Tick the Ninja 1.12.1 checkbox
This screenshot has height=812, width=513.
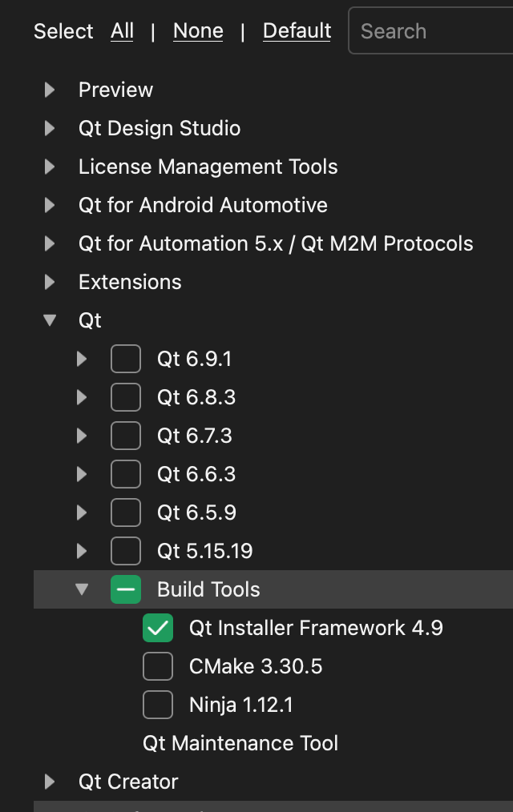(158, 704)
